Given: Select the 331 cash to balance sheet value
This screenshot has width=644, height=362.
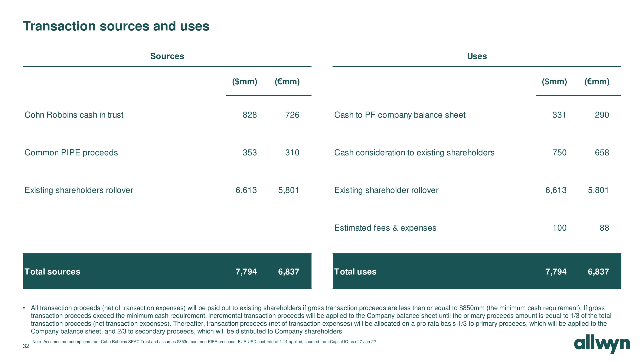Looking at the screenshot, I should pyautogui.click(x=559, y=115).
